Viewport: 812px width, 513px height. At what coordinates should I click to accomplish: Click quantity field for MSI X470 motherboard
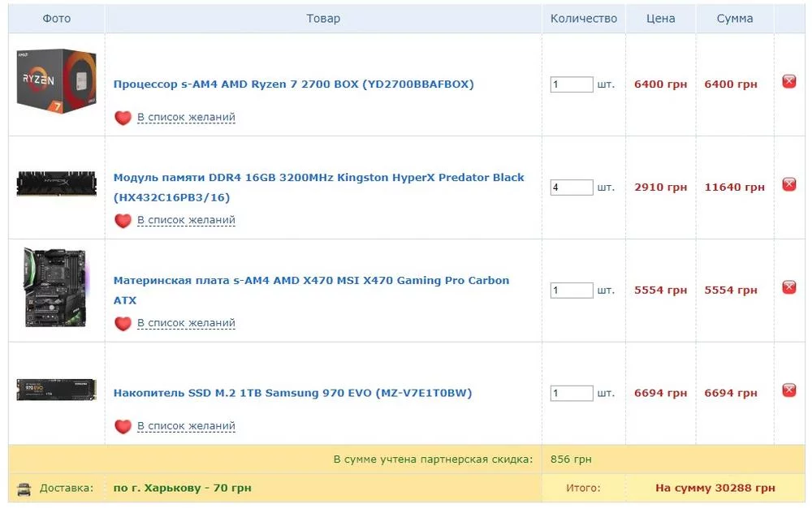click(571, 291)
